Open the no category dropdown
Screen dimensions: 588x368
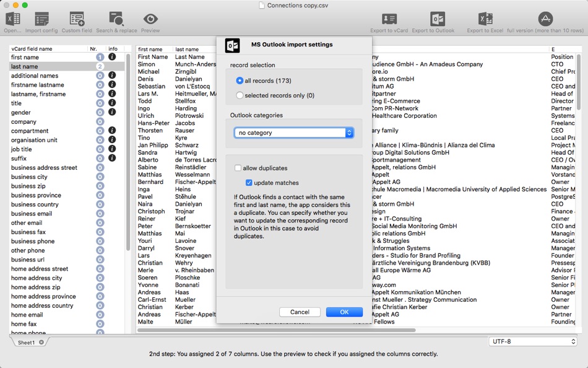pos(293,133)
